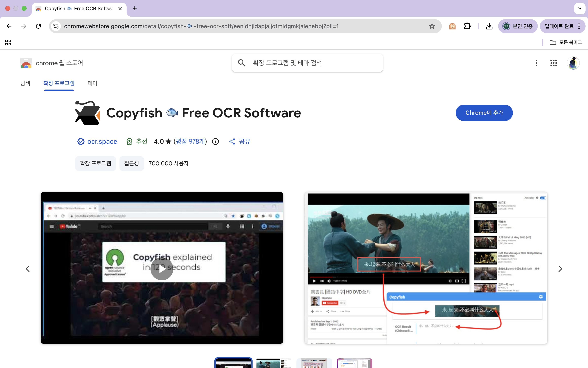Viewport: 588px width, 368px height.
Task: Expand the tab search dropdown
Action: coord(580,9)
